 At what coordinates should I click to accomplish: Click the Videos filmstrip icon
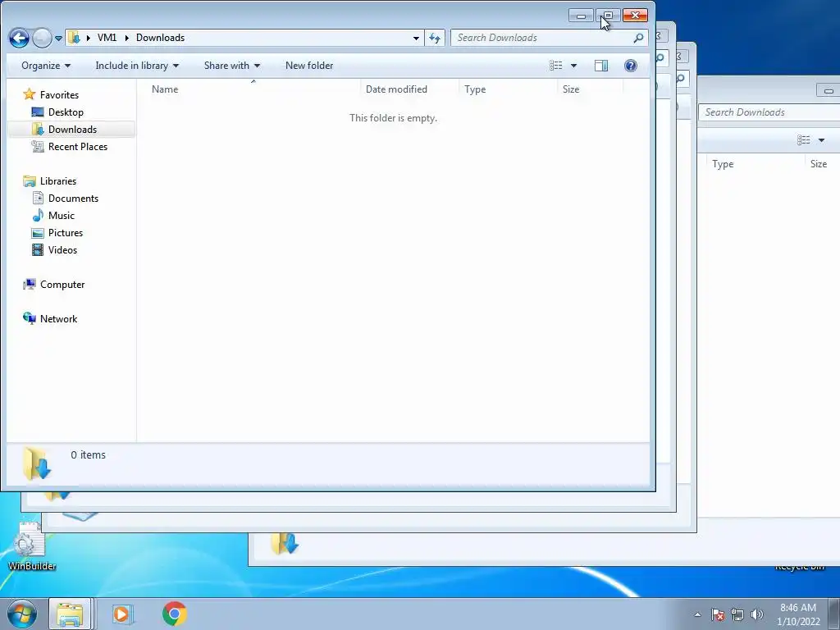coord(38,249)
